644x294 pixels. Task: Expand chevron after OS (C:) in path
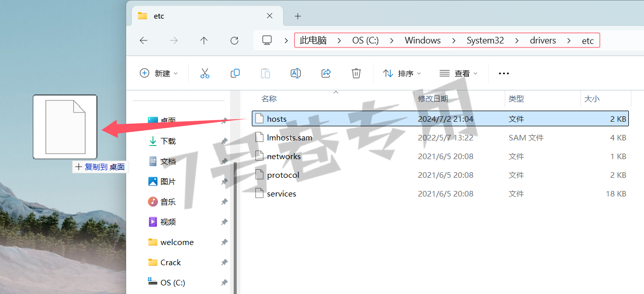(392, 40)
